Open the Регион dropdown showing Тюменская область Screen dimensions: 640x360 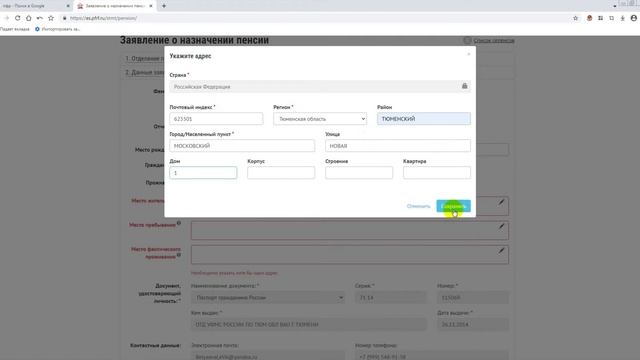click(x=320, y=119)
